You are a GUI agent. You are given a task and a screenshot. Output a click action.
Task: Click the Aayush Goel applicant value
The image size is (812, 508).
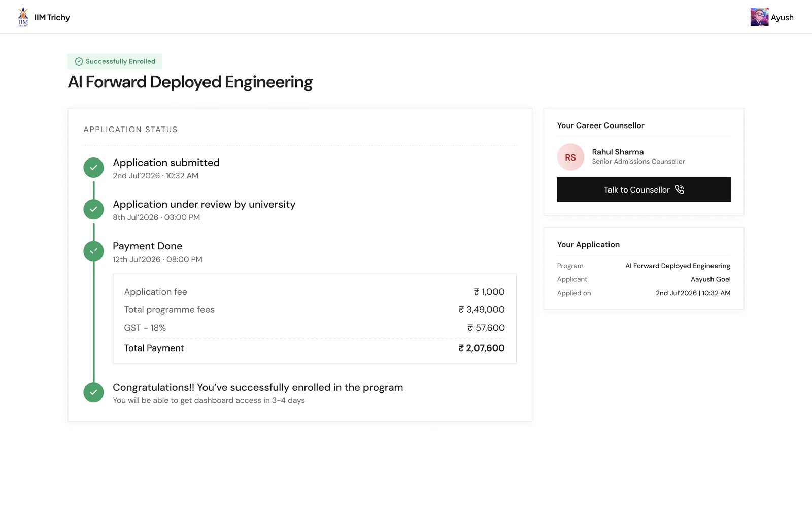[710, 279]
